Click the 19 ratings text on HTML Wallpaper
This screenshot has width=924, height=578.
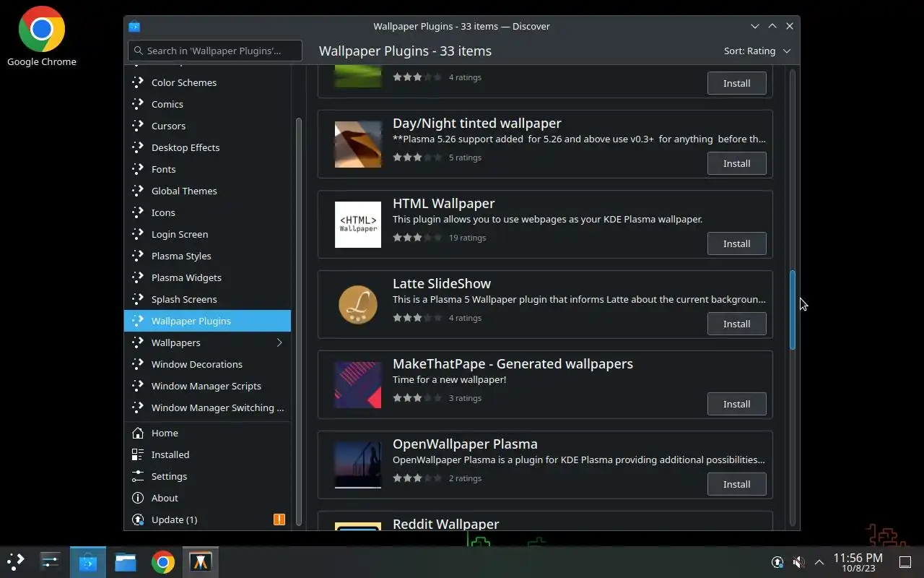tap(467, 238)
